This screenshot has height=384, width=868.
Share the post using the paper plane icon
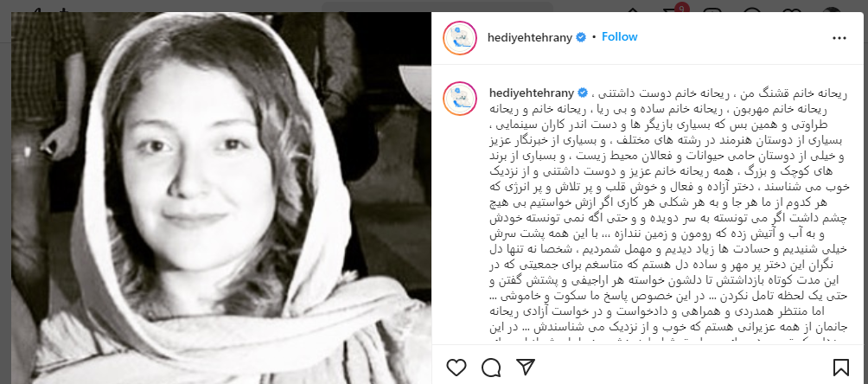tap(525, 366)
